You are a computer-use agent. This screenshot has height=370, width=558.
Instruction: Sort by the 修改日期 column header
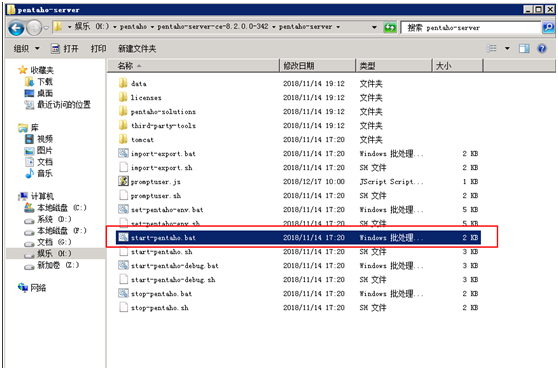coord(318,66)
